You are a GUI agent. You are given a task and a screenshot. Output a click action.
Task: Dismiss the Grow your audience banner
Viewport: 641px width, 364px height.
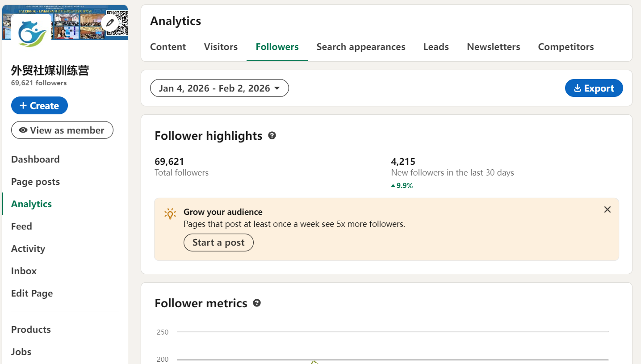(x=607, y=209)
